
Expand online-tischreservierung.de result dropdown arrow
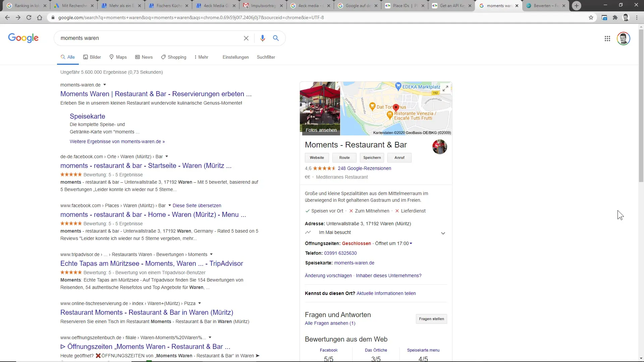[x=200, y=303]
